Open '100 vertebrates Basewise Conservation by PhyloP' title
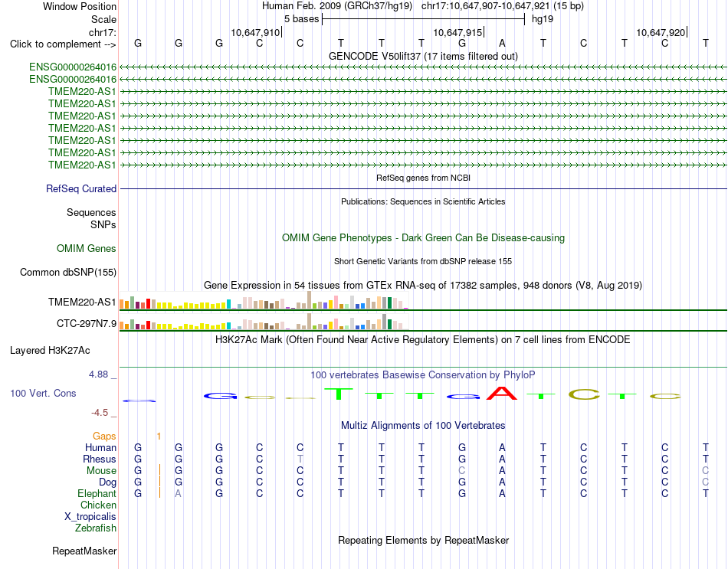The image size is (728, 569). pos(423,374)
